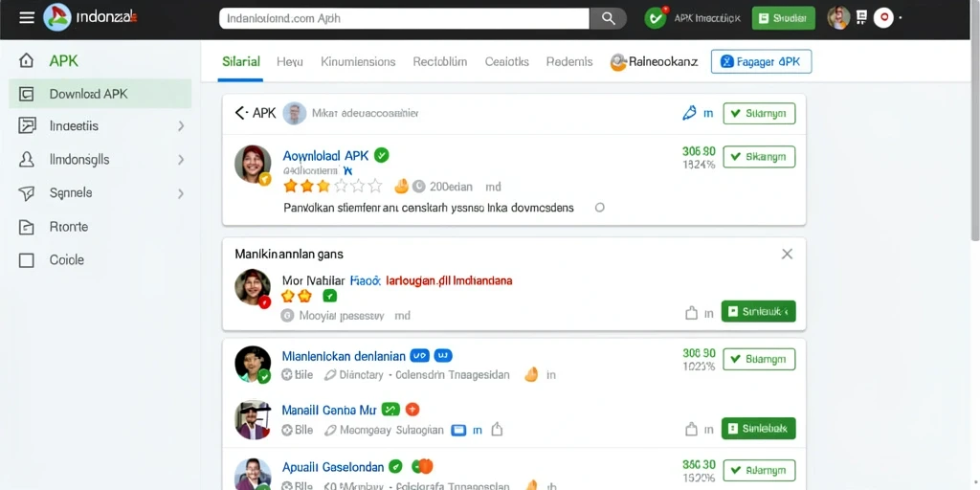Viewport: 980px width, 490px height.
Task: Click the Fagager APK button
Action: tap(761, 61)
